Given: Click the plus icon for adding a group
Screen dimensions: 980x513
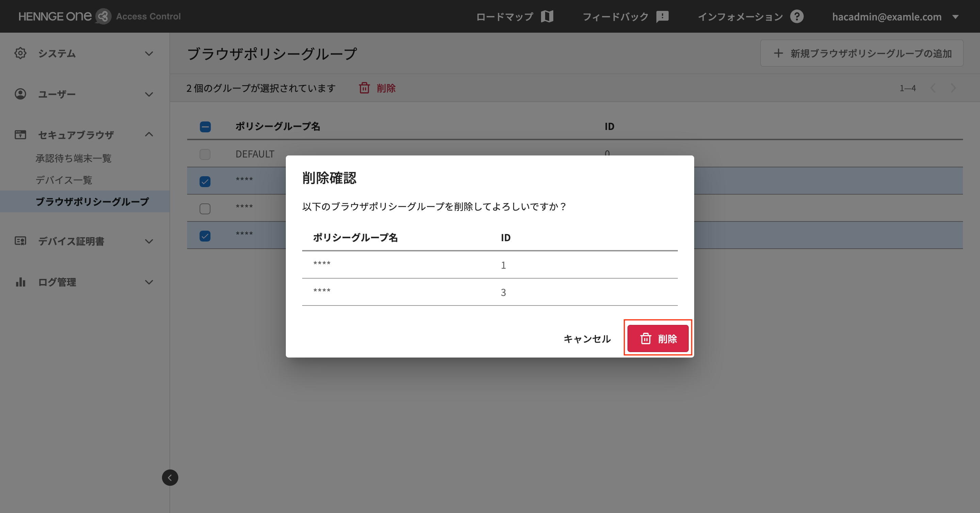Looking at the screenshot, I should [778, 53].
